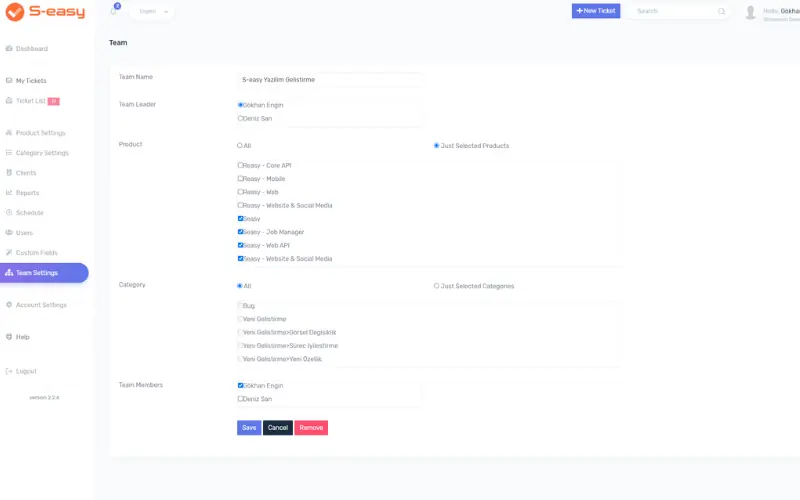Select Deniz Sarı as team leader
Image resolution: width=800 pixels, height=500 pixels.
click(x=240, y=118)
